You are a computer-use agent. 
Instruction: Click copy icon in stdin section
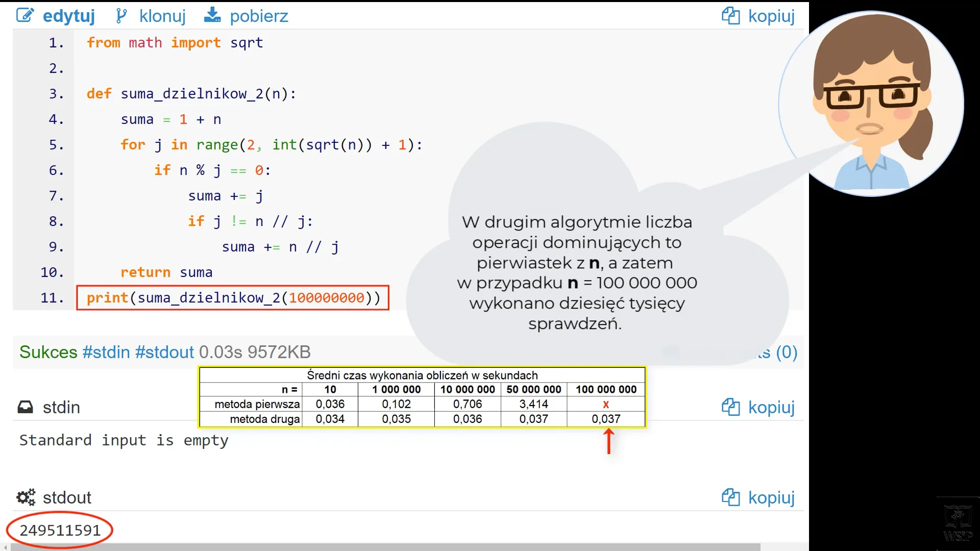(730, 407)
